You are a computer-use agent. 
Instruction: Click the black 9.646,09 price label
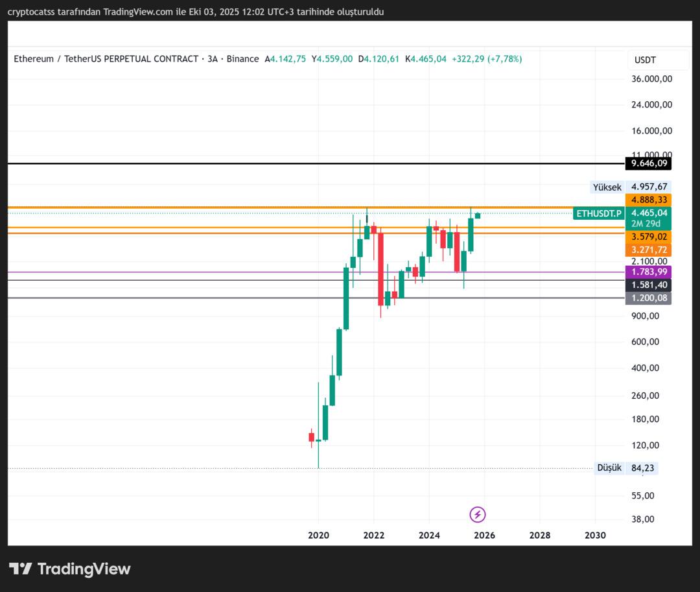click(648, 163)
